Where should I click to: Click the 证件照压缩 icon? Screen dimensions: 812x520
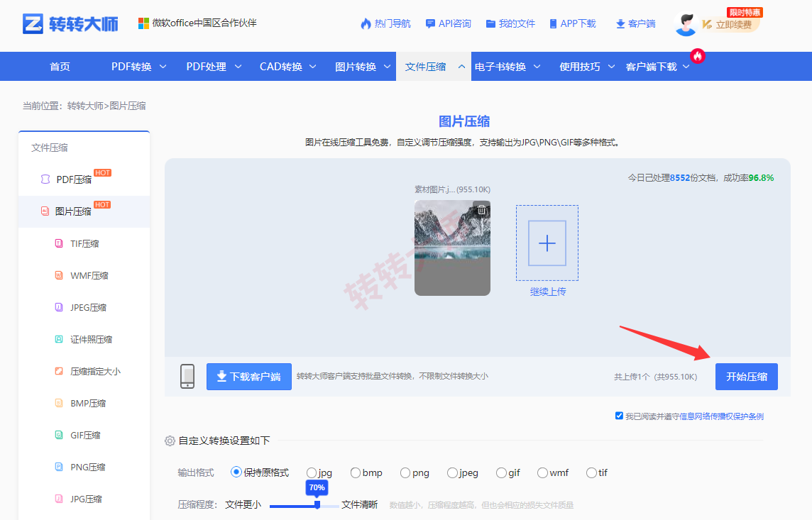[x=59, y=339]
